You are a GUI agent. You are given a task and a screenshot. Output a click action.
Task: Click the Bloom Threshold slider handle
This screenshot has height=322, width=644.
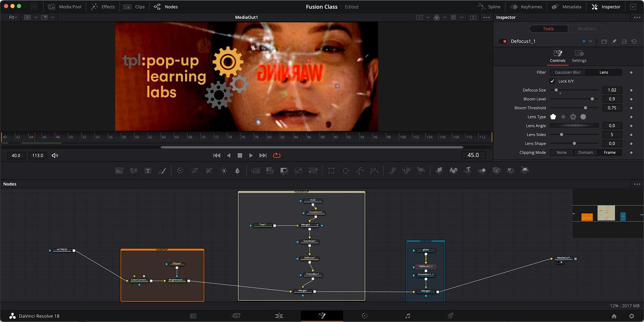(586, 108)
